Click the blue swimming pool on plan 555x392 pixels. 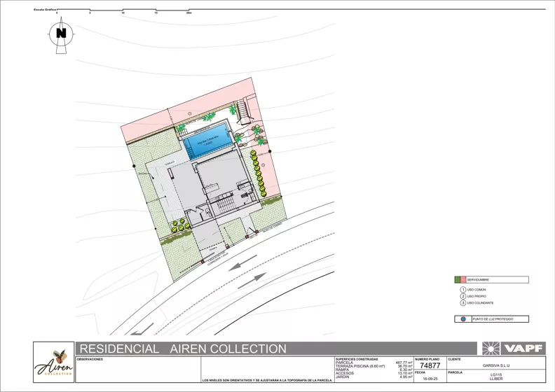tap(208, 141)
